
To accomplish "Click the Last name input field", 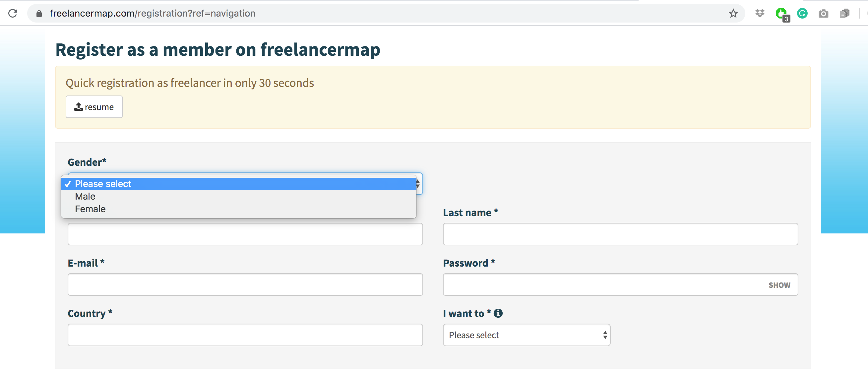I will [x=620, y=234].
